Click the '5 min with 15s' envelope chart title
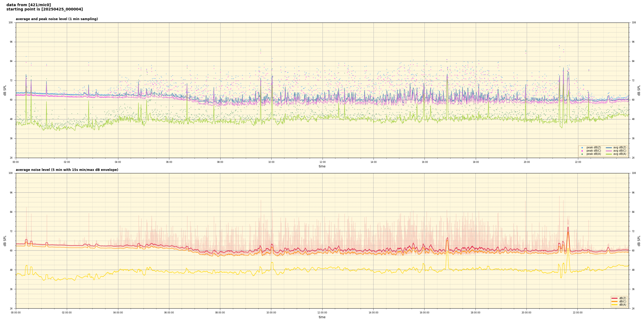This screenshot has width=644, height=322. (67, 170)
